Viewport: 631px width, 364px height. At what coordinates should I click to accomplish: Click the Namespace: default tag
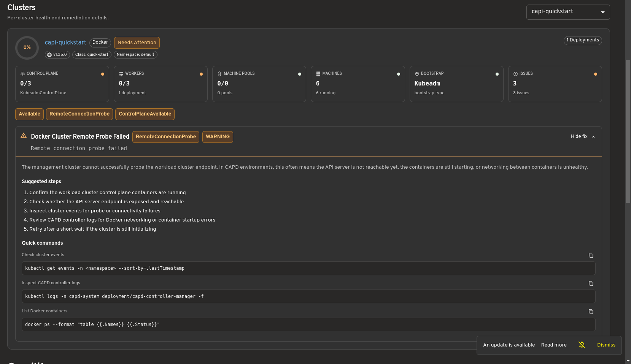pyautogui.click(x=135, y=55)
